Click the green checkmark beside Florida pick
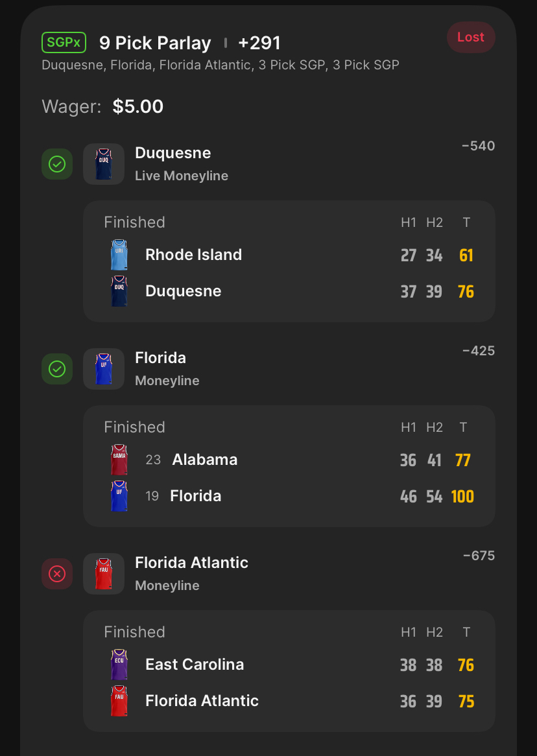This screenshot has height=756, width=537. coord(57,369)
